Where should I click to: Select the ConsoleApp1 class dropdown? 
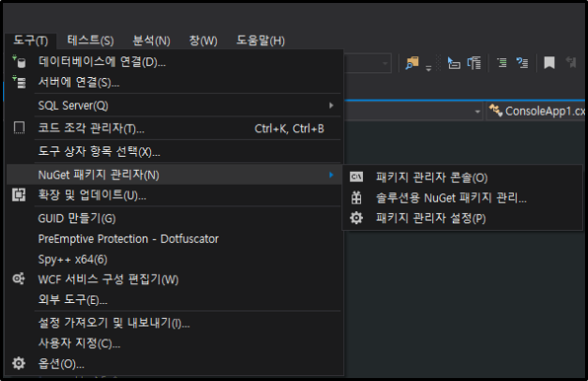coord(537,112)
